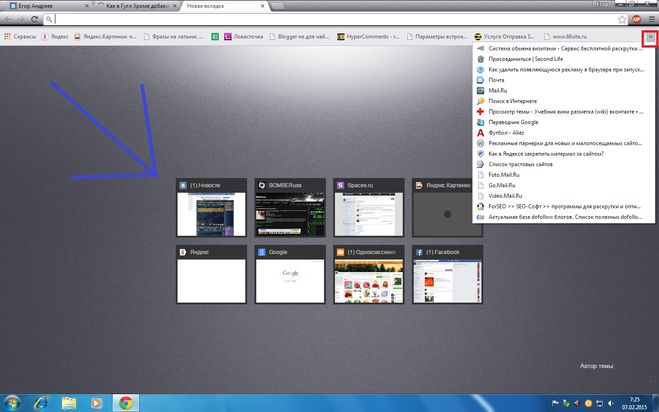Open the Услуга Отправка S... bookmark
Image resolution: width=659 pixels, height=412 pixels.
click(504, 37)
